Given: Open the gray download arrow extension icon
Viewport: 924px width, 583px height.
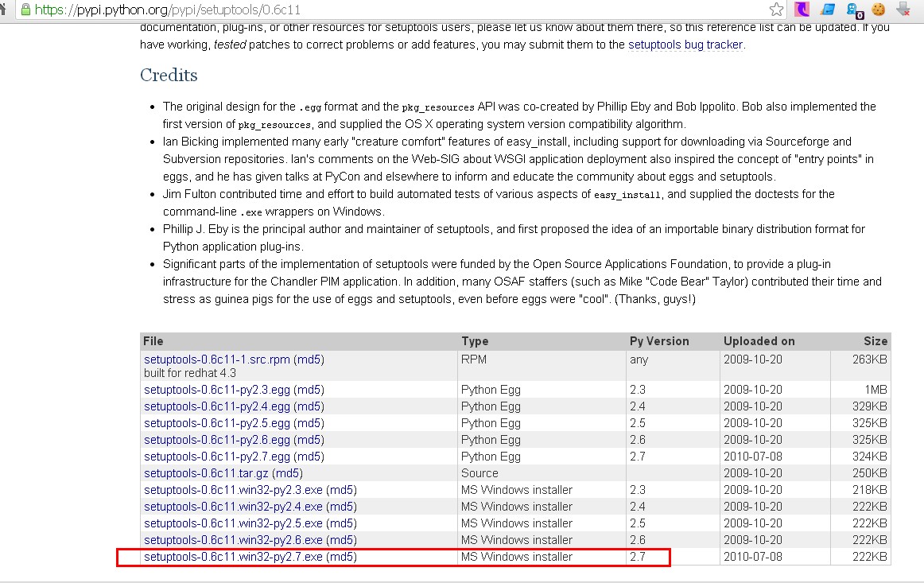Looking at the screenshot, I should (x=903, y=10).
